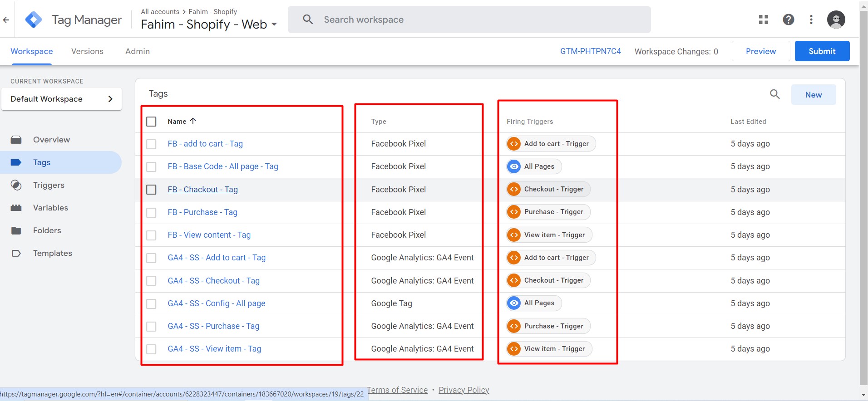Viewport: 868px width, 401px height.
Task: Click All Pages eye icon in GA4 Config row
Action: click(x=514, y=303)
